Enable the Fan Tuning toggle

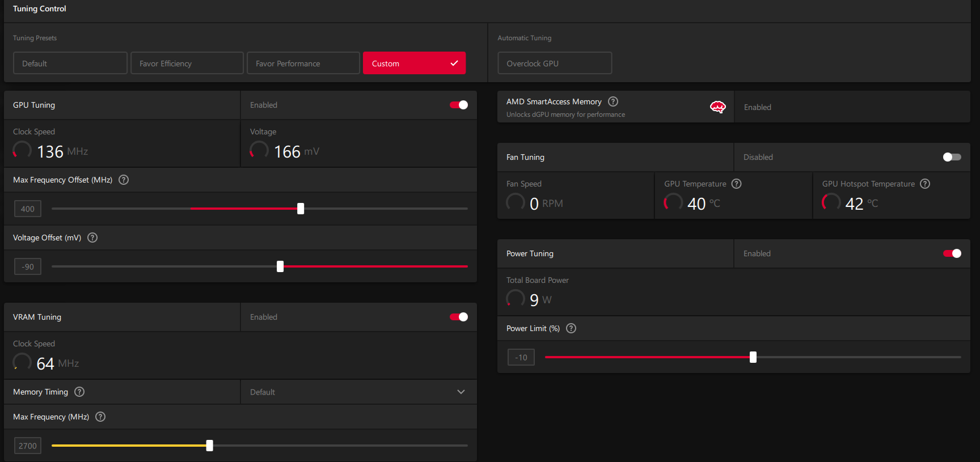click(952, 157)
